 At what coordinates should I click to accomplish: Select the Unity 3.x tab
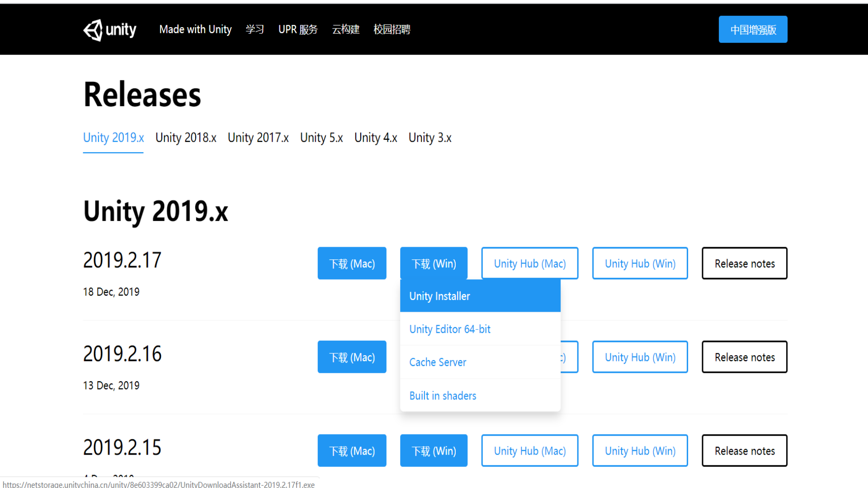click(430, 138)
